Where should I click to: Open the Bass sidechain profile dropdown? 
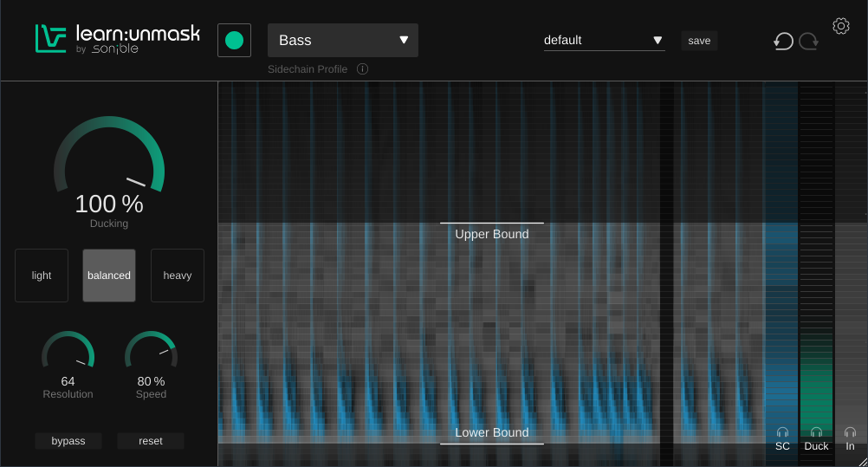coord(343,41)
